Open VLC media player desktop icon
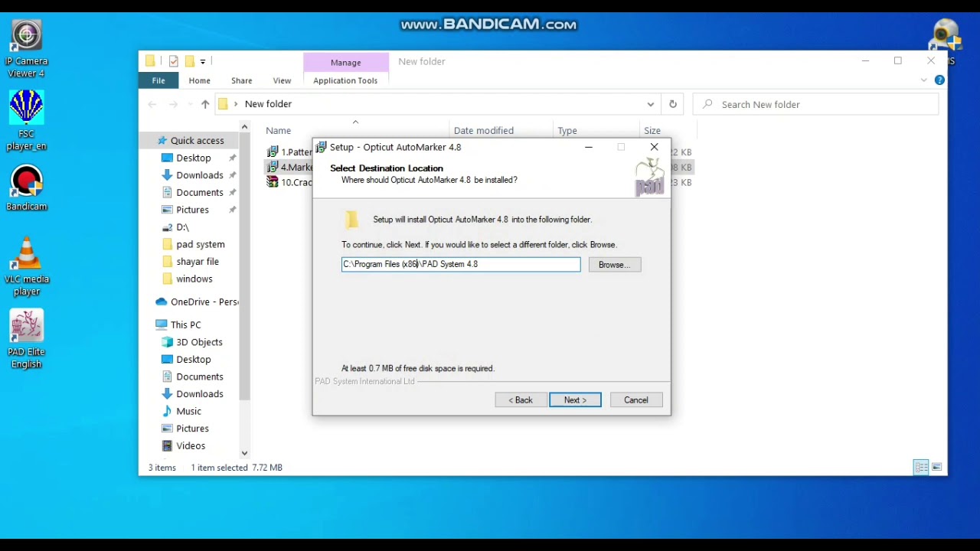 pos(26,266)
